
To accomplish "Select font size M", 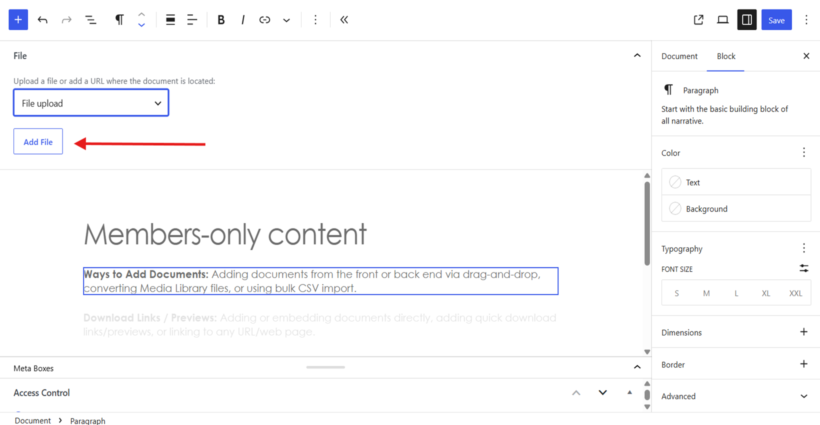I will 706,293.
